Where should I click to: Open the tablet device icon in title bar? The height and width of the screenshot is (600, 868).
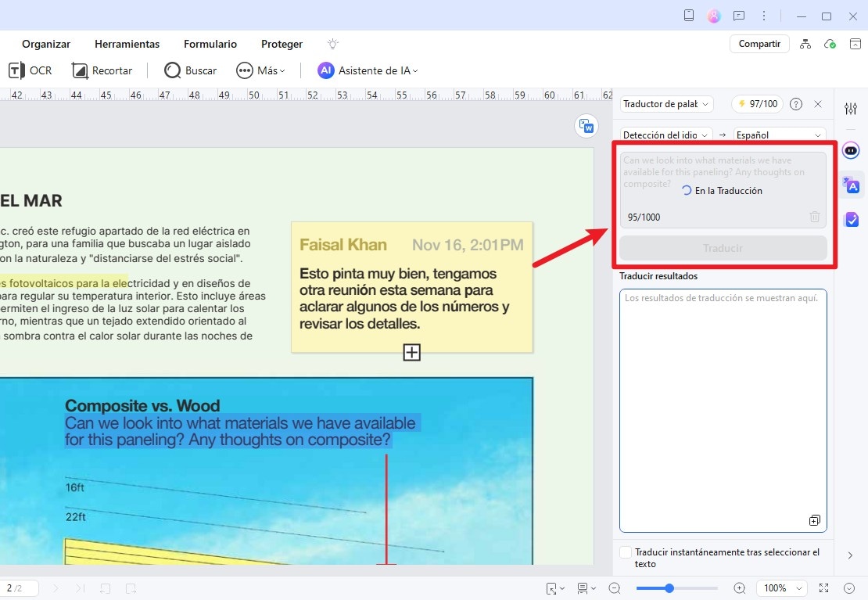pyautogui.click(x=689, y=16)
